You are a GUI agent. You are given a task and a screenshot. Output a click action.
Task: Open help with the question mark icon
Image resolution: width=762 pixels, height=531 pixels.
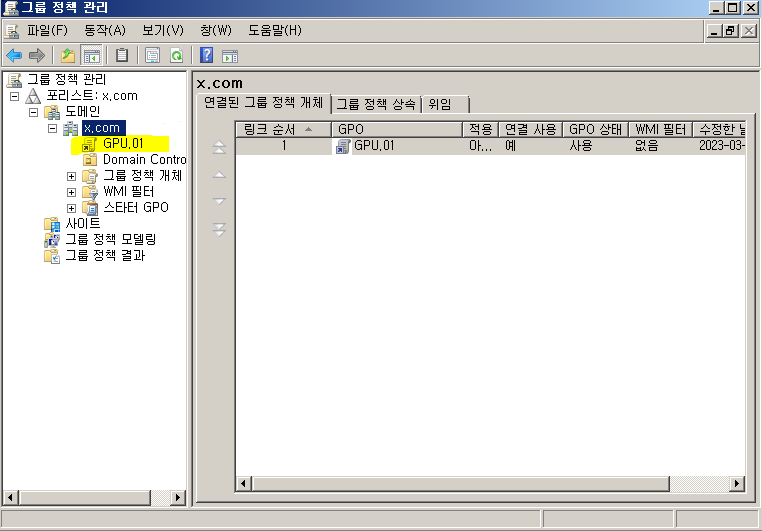tap(207, 55)
